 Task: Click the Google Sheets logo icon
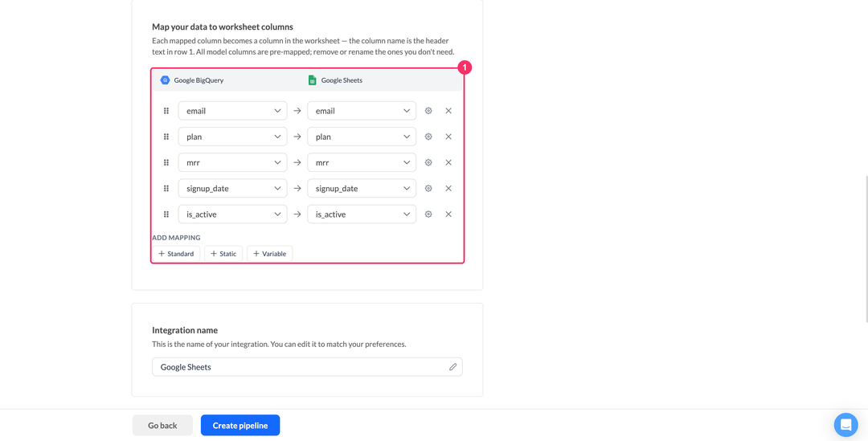coord(312,80)
